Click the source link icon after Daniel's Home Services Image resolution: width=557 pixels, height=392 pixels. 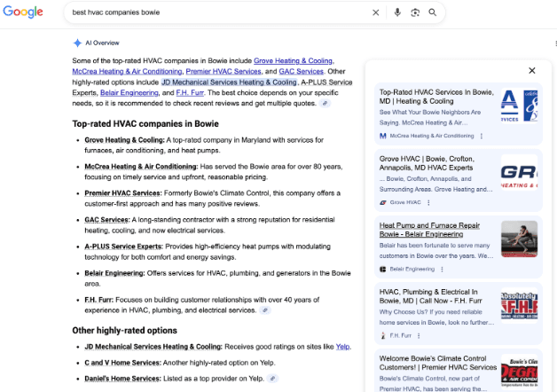(x=273, y=378)
